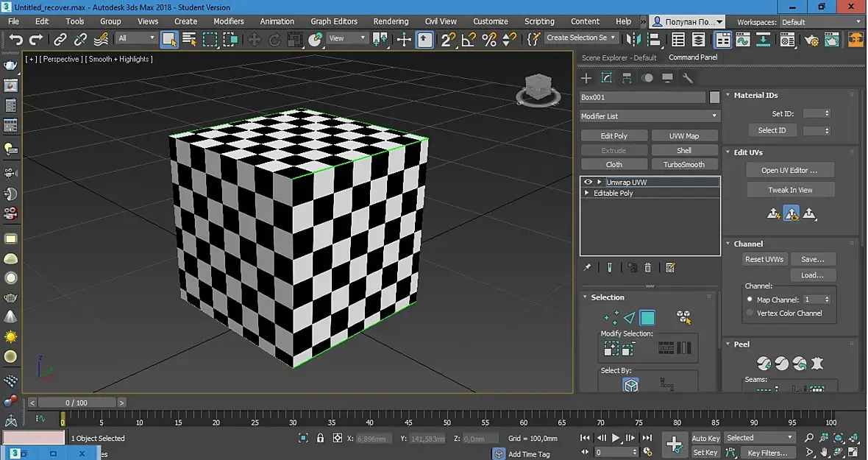The image size is (868, 460).
Task: Collapse the Material IDs rollout
Action: (755, 95)
